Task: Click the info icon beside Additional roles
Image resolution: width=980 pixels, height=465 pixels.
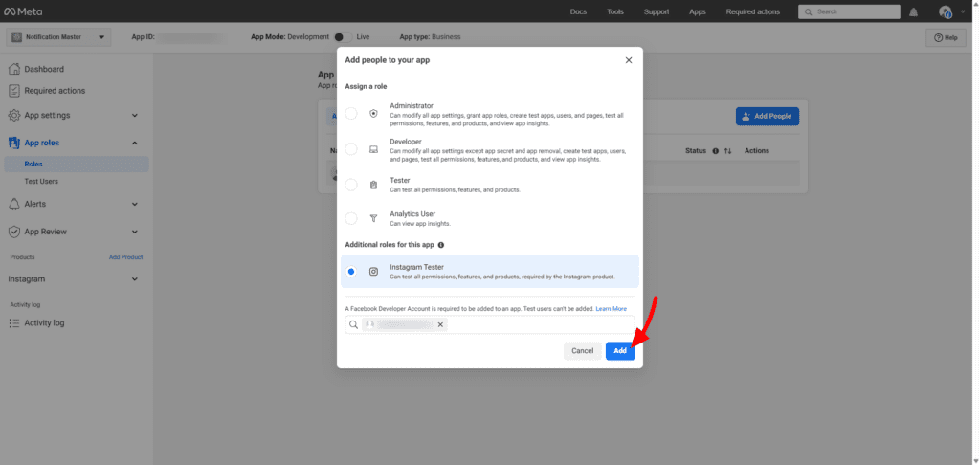Action: pyautogui.click(x=441, y=245)
